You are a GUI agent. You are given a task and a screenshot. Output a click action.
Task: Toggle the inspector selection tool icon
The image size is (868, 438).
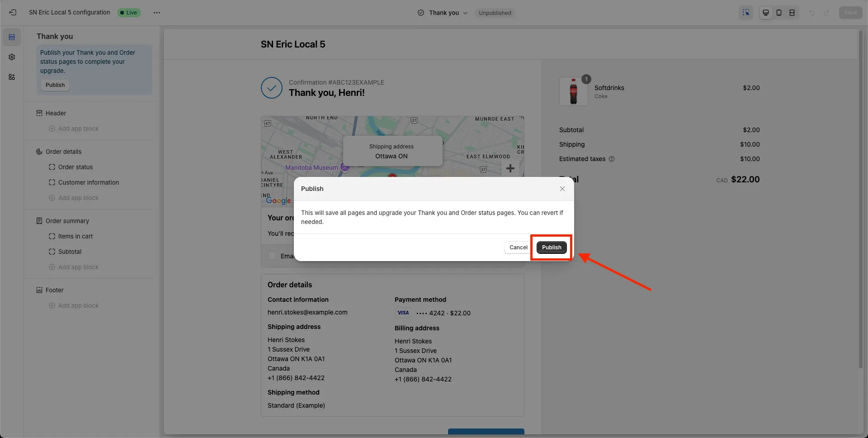(x=746, y=13)
